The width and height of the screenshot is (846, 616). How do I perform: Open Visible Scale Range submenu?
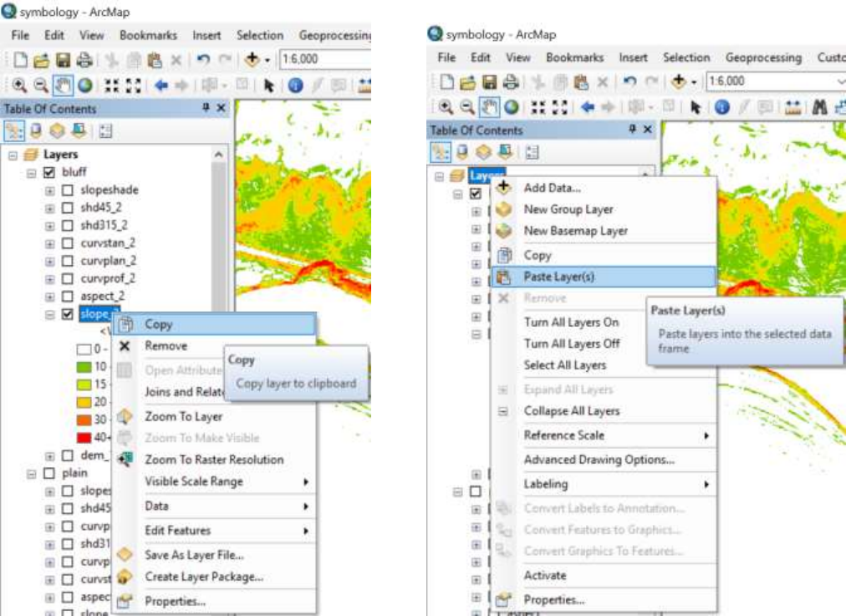click(x=214, y=481)
